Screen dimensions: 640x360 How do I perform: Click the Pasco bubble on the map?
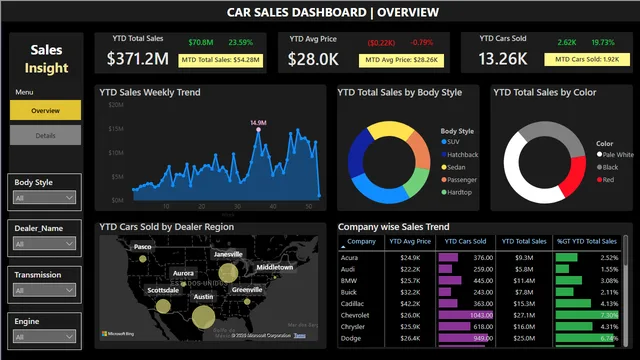tap(142, 259)
